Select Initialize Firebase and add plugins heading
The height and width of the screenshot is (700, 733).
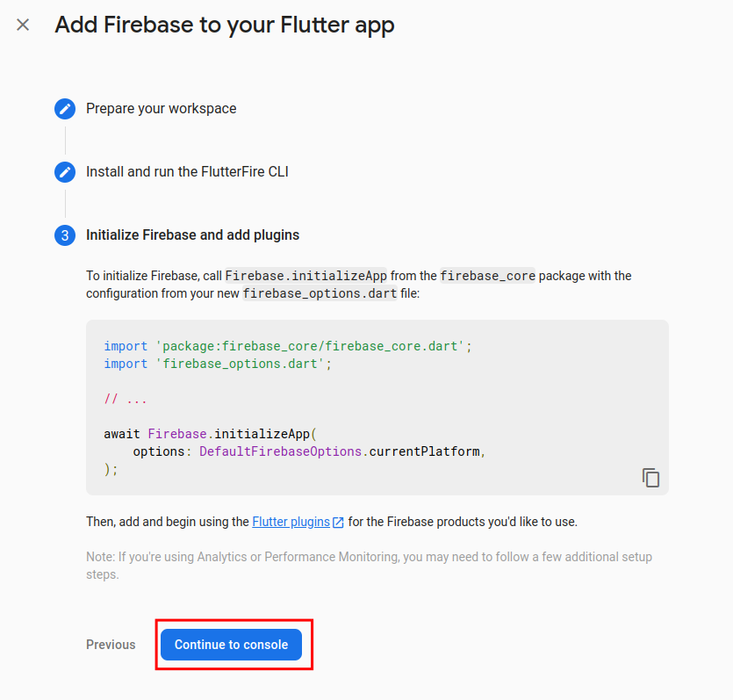[x=192, y=235]
